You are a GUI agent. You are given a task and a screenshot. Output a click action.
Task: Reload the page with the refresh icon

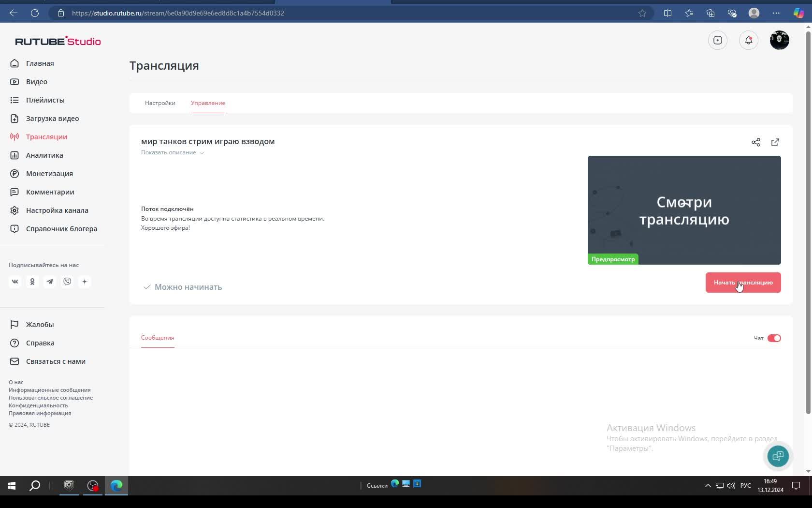tap(35, 13)
